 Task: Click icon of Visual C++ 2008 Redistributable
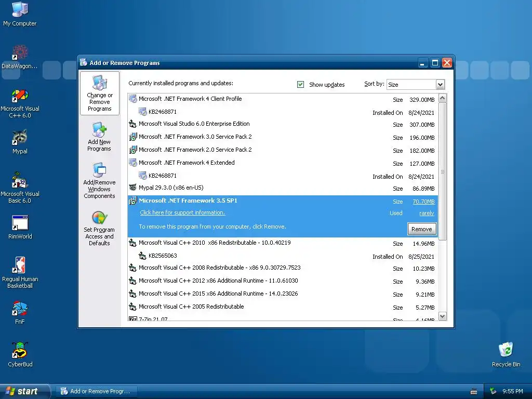coord(132,268)
